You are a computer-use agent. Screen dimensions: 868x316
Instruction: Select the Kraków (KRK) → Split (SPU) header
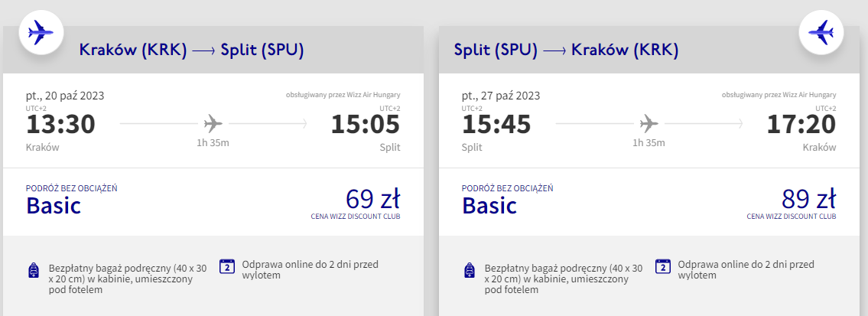[192, 50]
